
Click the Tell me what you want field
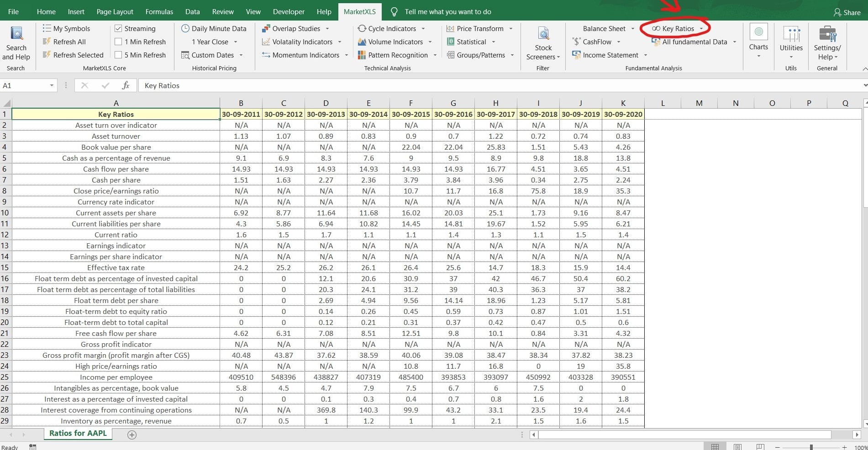point(448,12)
